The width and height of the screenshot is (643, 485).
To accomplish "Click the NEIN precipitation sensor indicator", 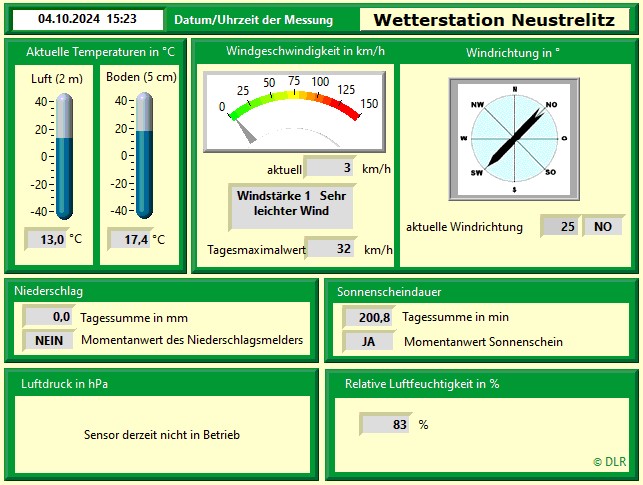I will (x=48, y=340).
